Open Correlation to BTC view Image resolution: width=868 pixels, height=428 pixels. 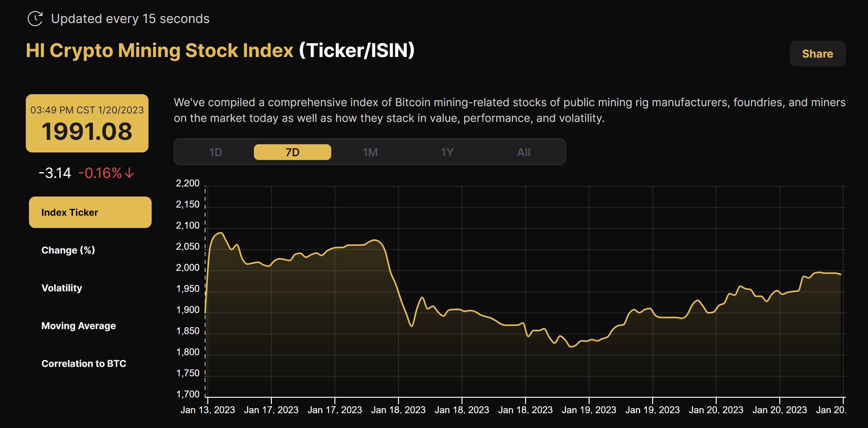[84, 363]
